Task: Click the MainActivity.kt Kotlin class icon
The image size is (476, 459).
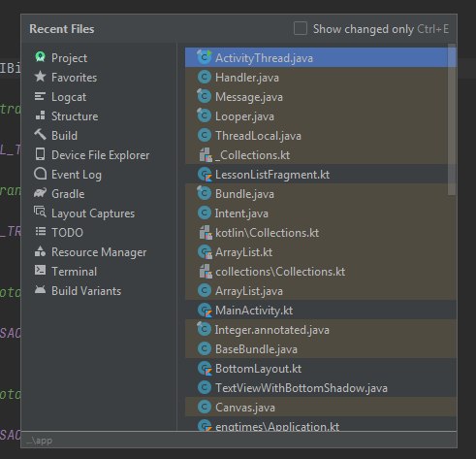Action: click(205, 310)
